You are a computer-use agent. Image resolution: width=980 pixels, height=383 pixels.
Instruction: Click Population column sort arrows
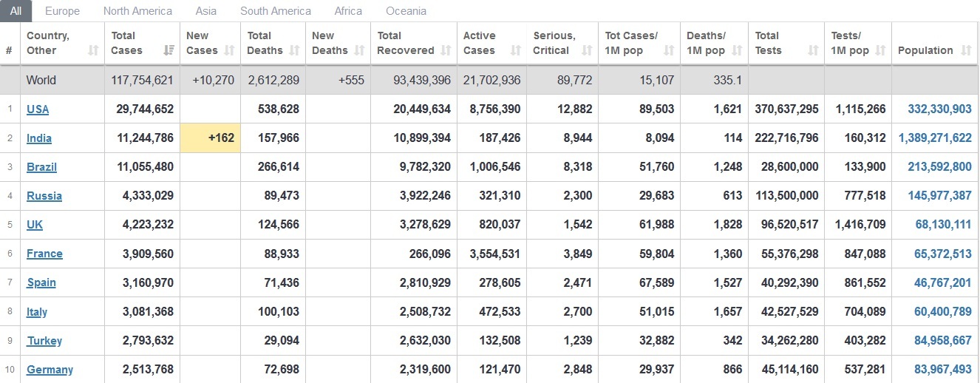click(967, 50)
